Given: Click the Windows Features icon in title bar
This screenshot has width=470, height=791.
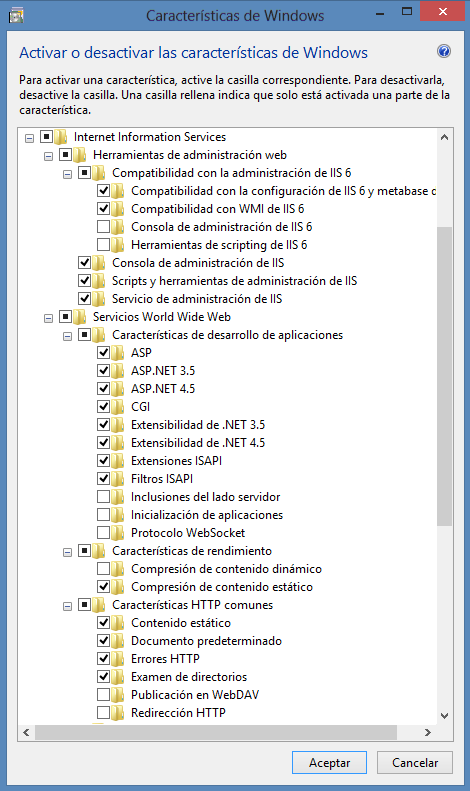Looking at the screenshot, I should (x=16, y=16).
